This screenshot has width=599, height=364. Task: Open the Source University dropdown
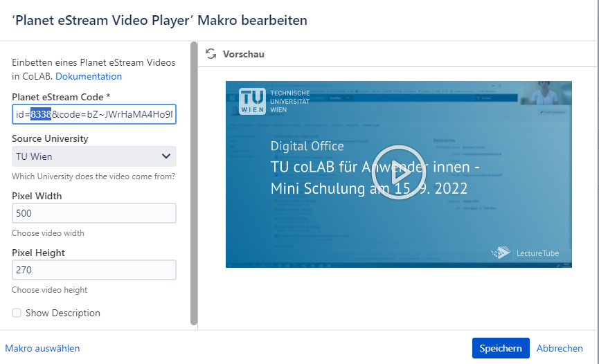pyautogui.click(x=94, y=156)
